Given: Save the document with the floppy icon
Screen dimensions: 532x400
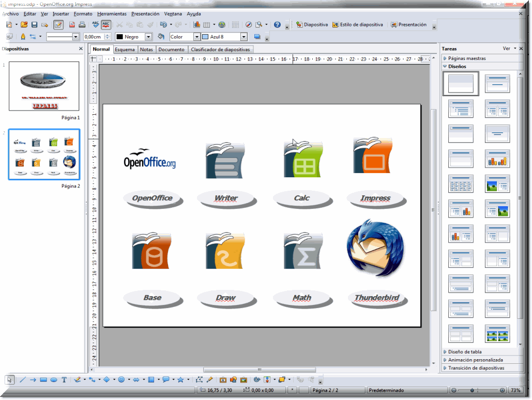Looking at the screenshot, I should pos(34,24).
